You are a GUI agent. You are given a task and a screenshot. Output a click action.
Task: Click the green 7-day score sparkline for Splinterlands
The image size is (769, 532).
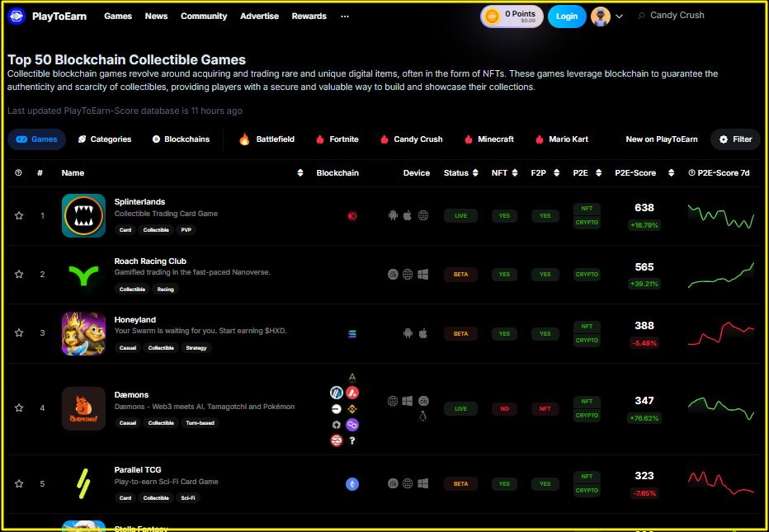coord(719,216)
